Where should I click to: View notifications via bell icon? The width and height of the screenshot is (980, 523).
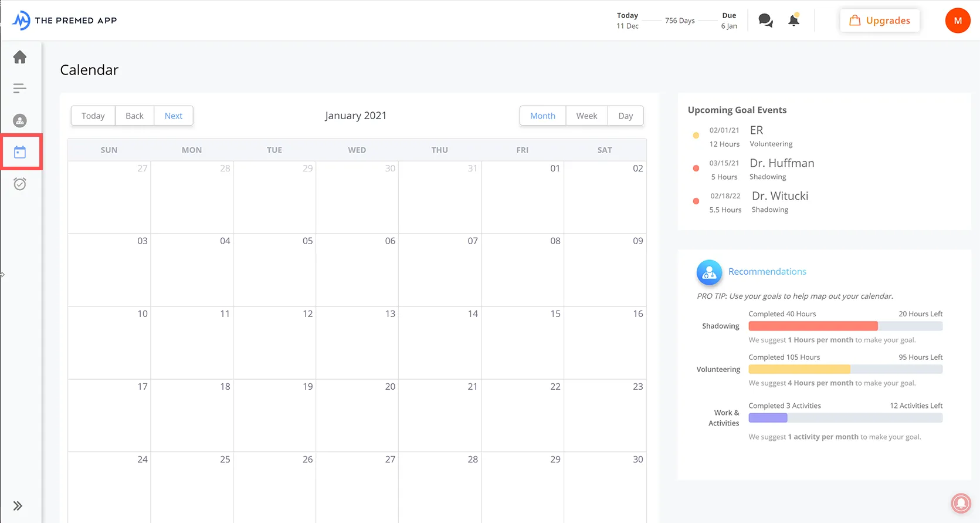click(x=794, y=21)
